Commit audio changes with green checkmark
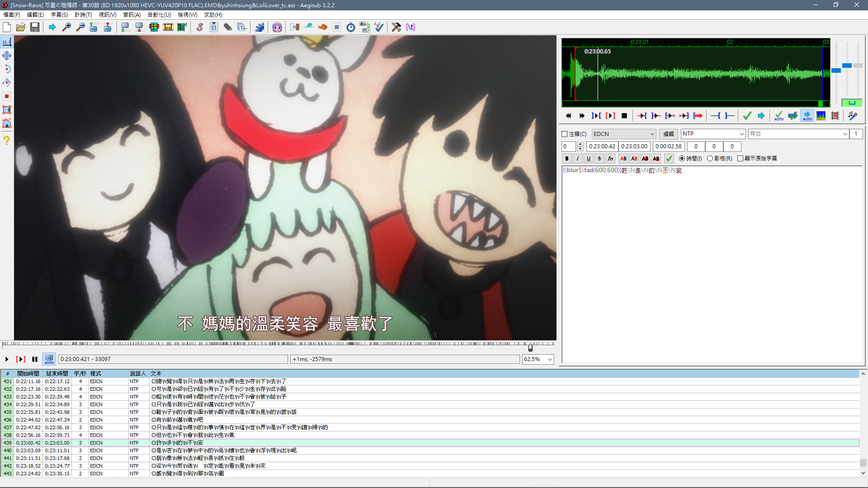The image size is (868, 488). [x=747, y=116]
